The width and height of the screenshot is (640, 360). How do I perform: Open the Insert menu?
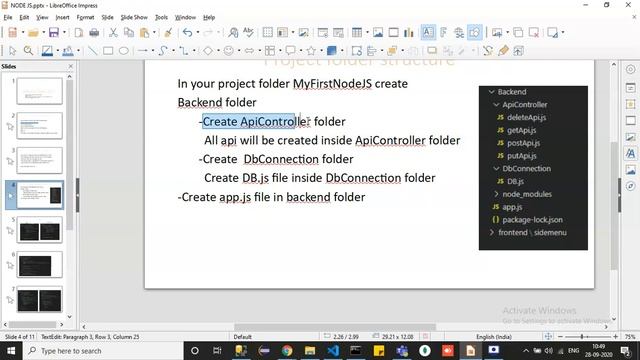(62, 17)
